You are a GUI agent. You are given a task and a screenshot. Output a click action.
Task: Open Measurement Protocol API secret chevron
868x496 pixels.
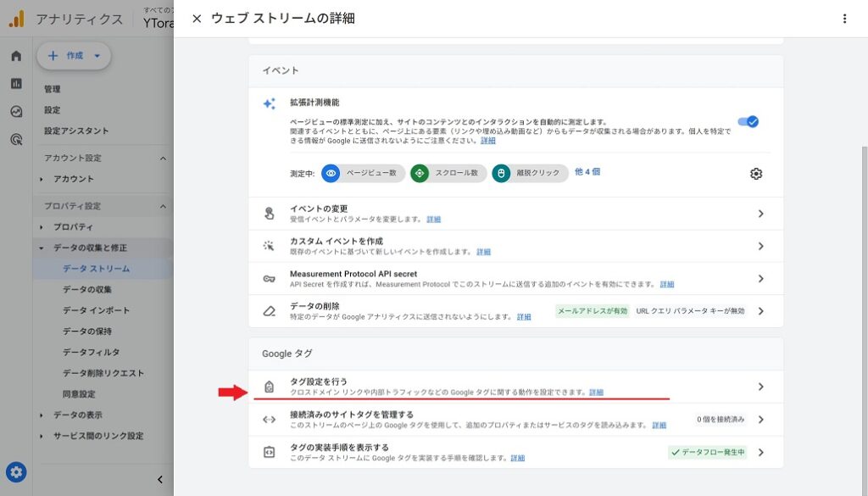point(760,278)
